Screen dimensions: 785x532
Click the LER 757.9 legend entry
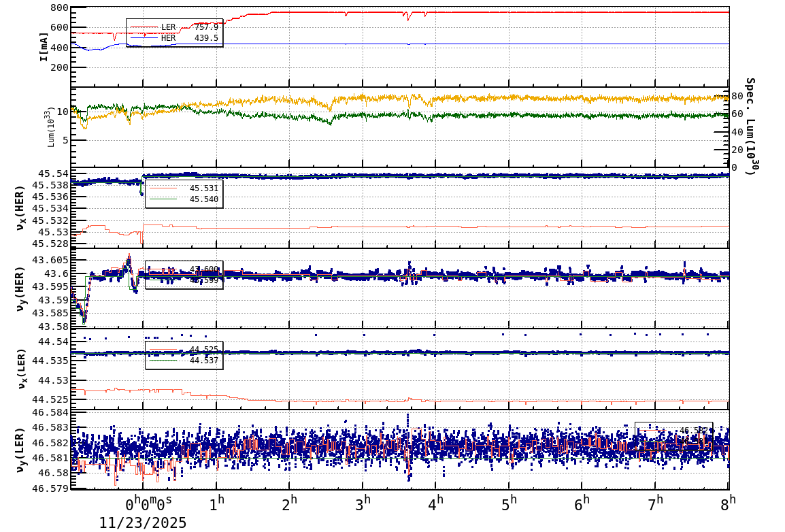(174, 27)
